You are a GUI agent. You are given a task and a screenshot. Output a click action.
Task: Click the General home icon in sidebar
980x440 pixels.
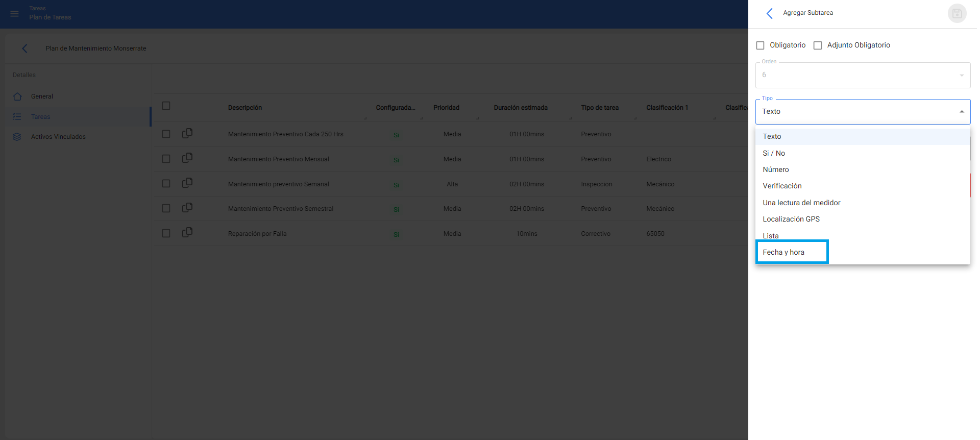[x=17, y=96]
